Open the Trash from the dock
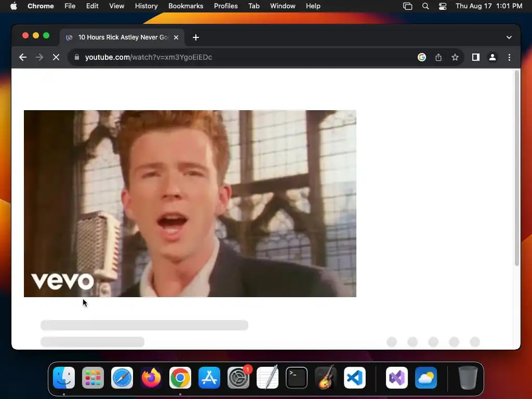The image size is (532, 399). [x=468, y=378]
